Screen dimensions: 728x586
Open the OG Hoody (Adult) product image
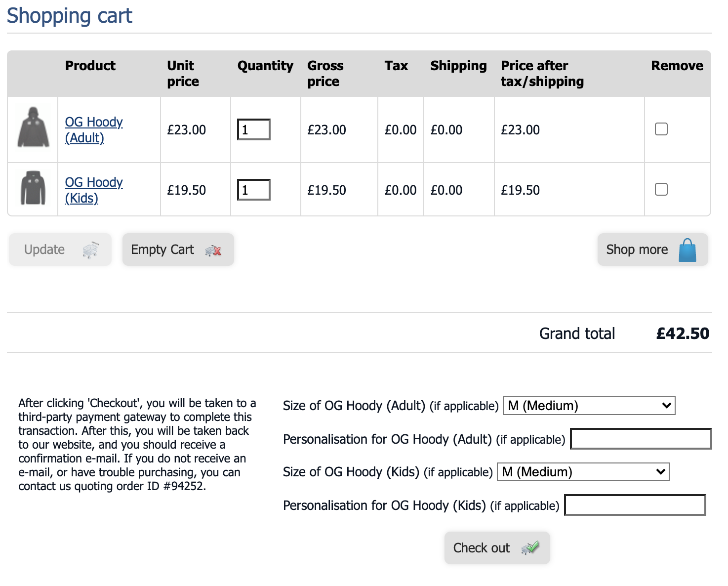(x=33, y=128)
